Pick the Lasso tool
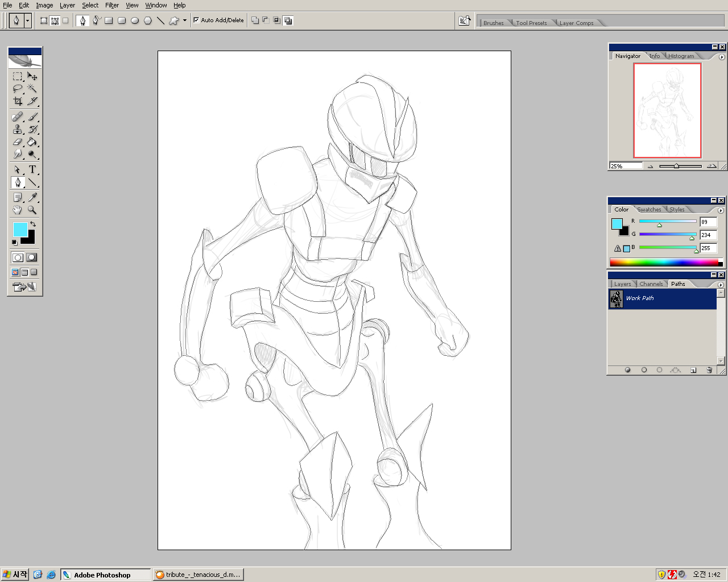This screenshot has width=728, height=582. point(18,89)
